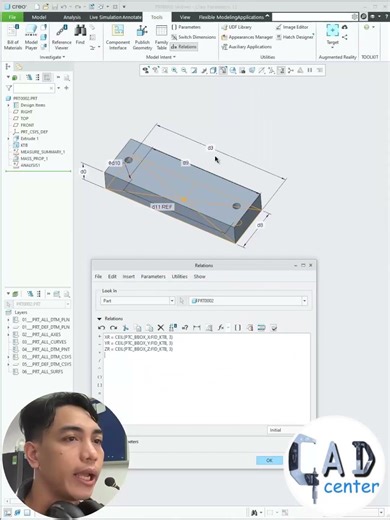Expand the 01__PRT_ALL_DTM_PLN layer
This screenshot has height=520, width=390.
[8, 320]
